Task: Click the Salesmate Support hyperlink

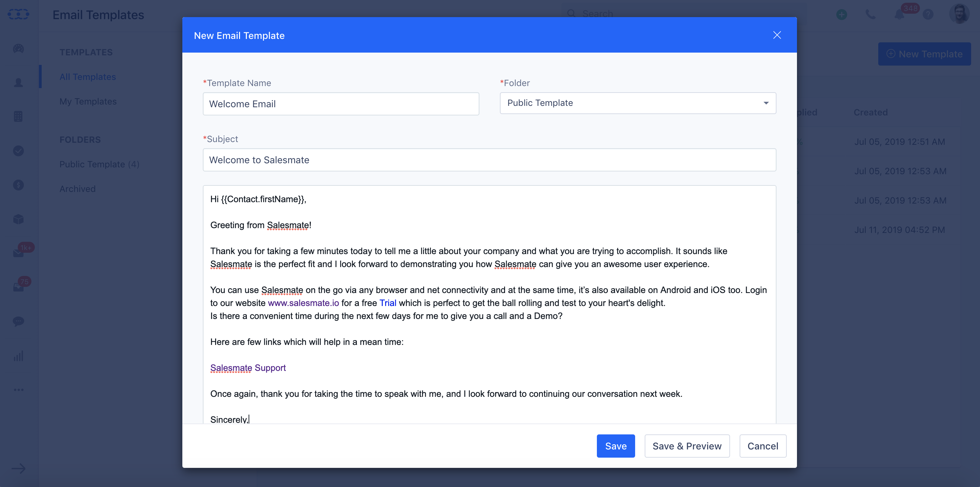Action: pyautogui.click(x=248, y=367)
